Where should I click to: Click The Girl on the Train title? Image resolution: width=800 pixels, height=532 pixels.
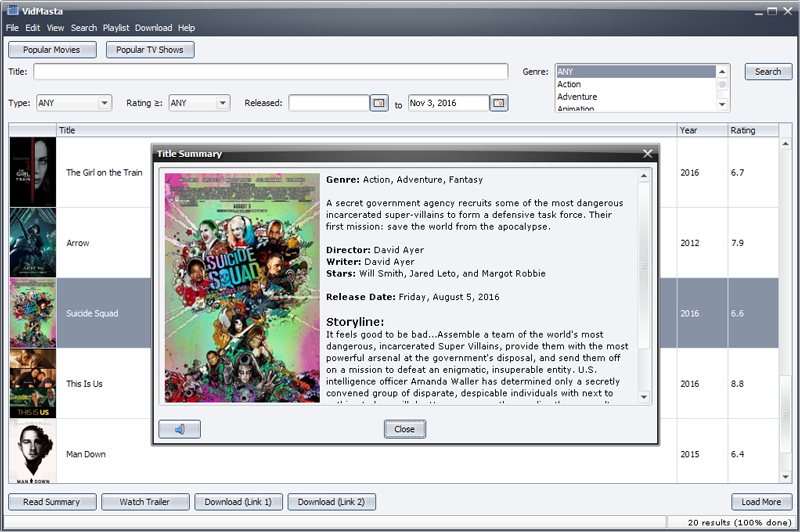click(104, 172)
